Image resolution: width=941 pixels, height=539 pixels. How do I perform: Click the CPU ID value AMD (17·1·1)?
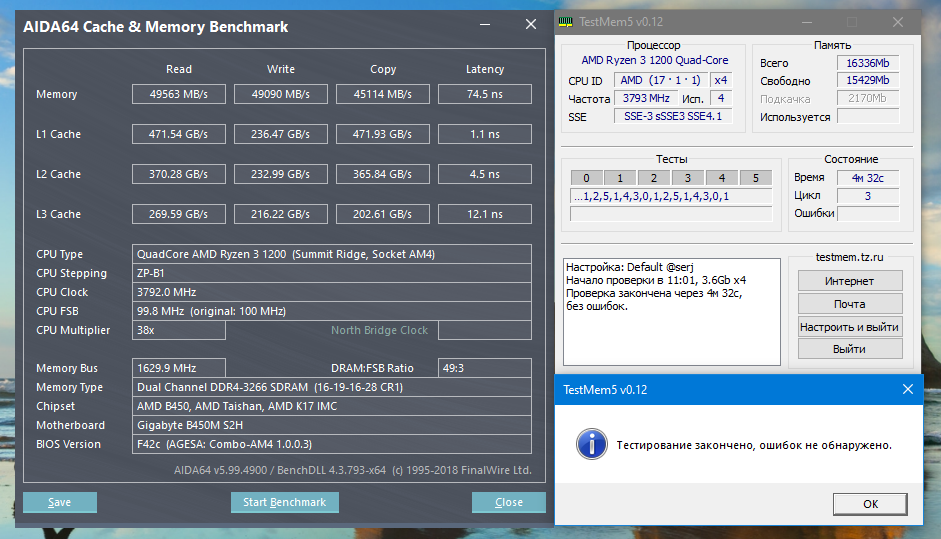point(660,80)
